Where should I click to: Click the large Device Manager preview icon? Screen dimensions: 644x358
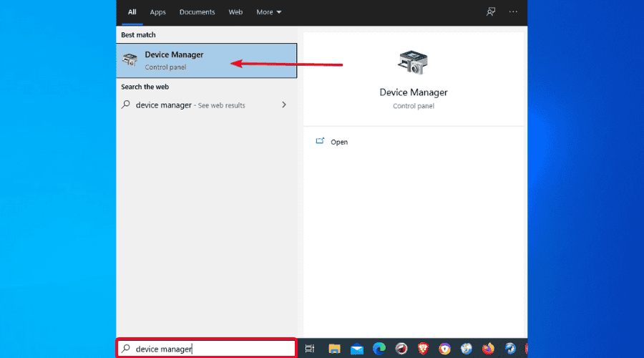413,62
